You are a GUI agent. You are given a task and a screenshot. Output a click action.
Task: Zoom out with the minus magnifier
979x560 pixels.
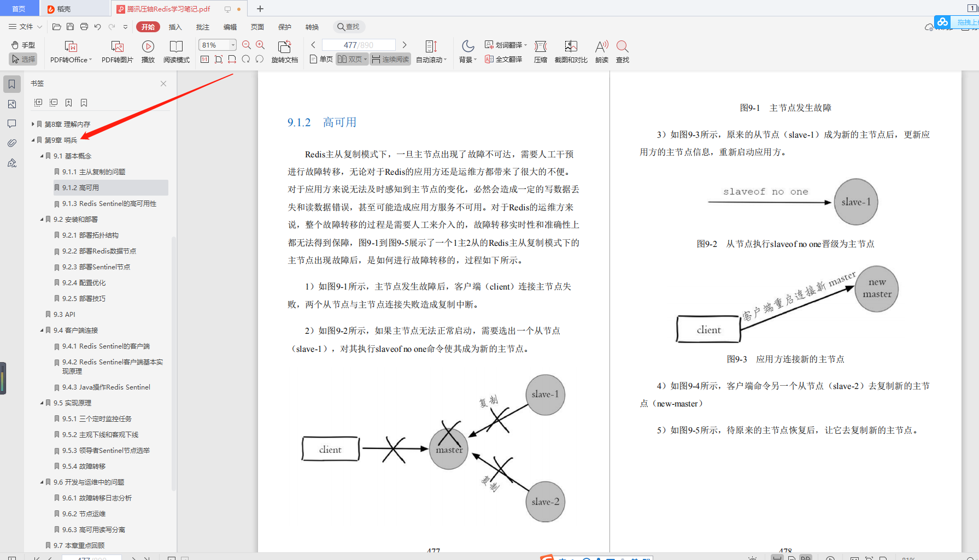pyautogui.click(x=247, y=45)
